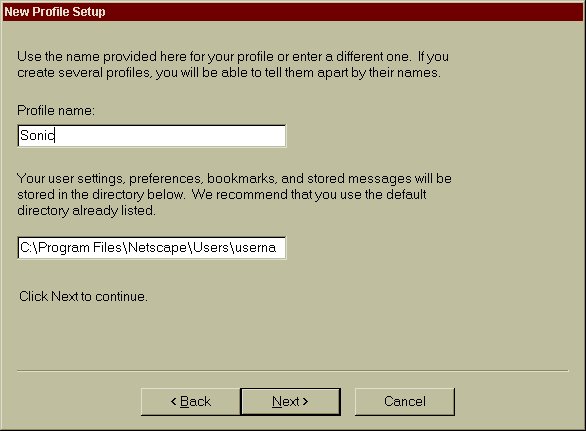The image size is (586, 431).
Task: Click the Next button to continue
Action: [290, 401]
